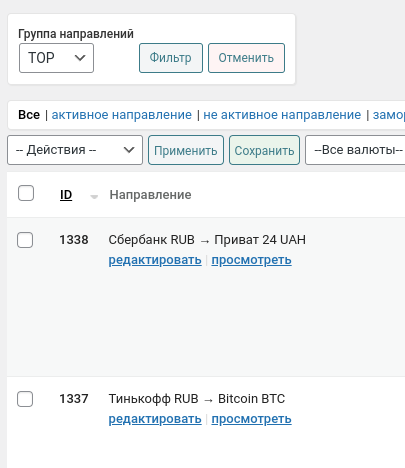
Task: Show активное направление filter
Action: [122, 115]
